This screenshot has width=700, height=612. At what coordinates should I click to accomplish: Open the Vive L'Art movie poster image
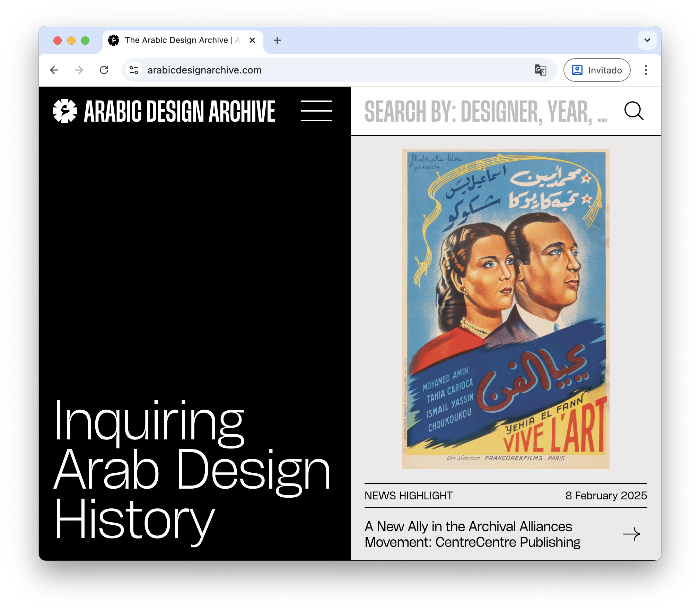click(506, 309)
